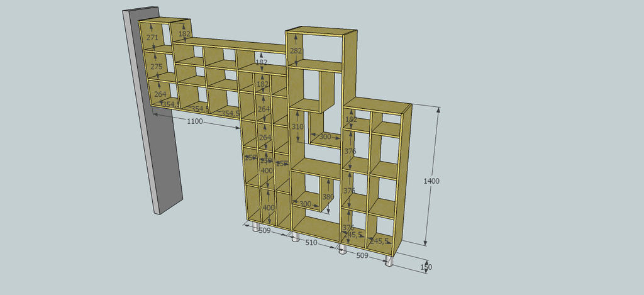
Task: Click the 380 dimension label
Action: (x=328, y=197)
